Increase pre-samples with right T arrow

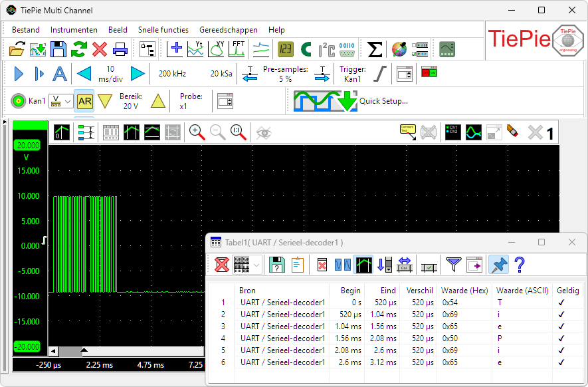click(x=322, y=74)
